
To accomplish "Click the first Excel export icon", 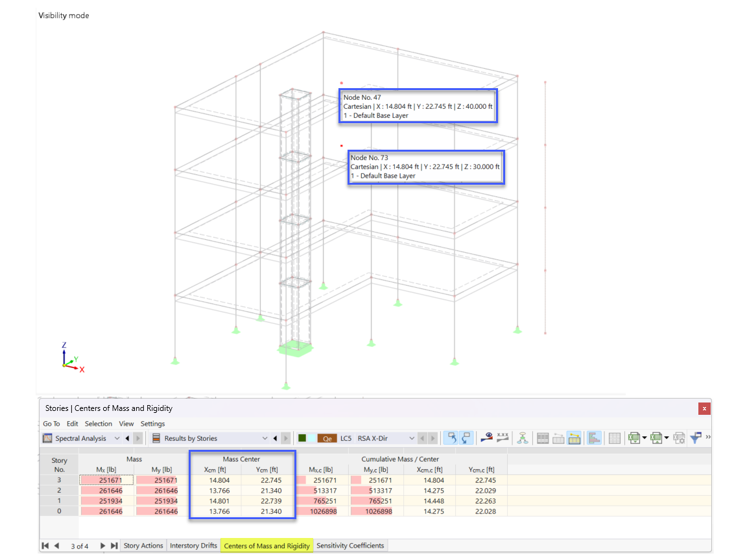I will tap(634, 437).
